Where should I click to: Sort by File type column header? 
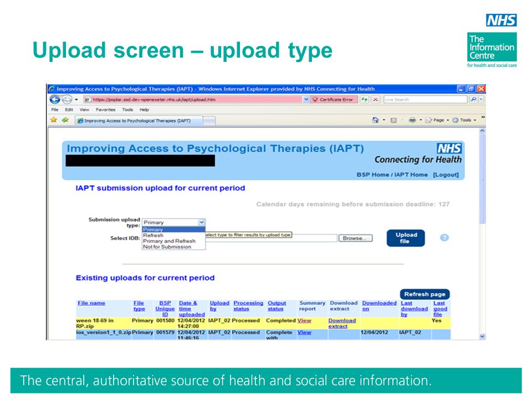pos(139,306)
